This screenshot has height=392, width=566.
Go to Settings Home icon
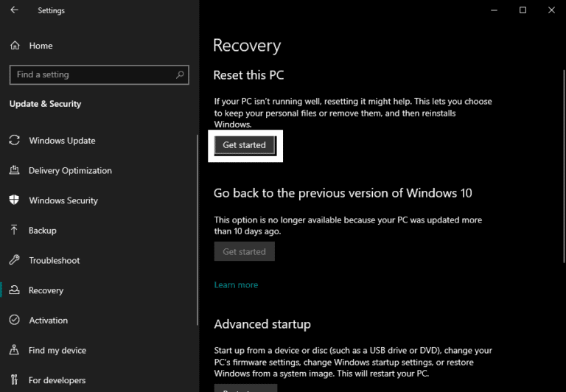pyautogui.click(x=15, y=46)
